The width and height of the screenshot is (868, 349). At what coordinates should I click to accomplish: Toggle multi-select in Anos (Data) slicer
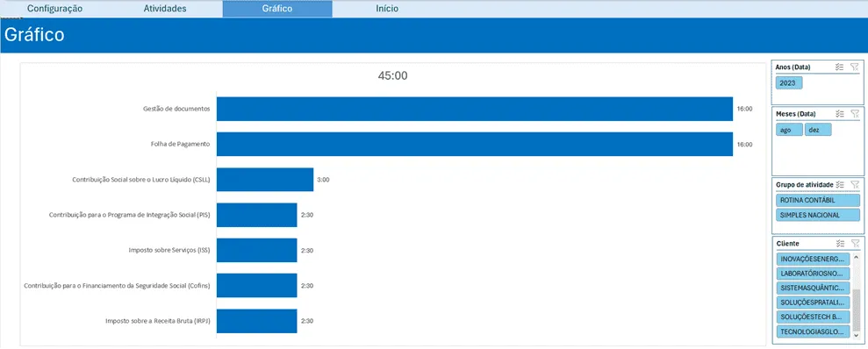tap(839, 67)
